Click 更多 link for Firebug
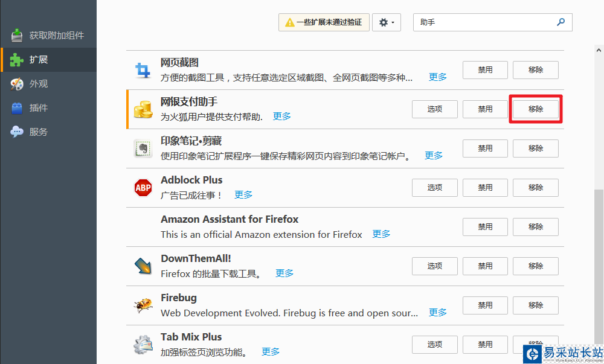This screenshot has width=604, height=364. point(438,313)
